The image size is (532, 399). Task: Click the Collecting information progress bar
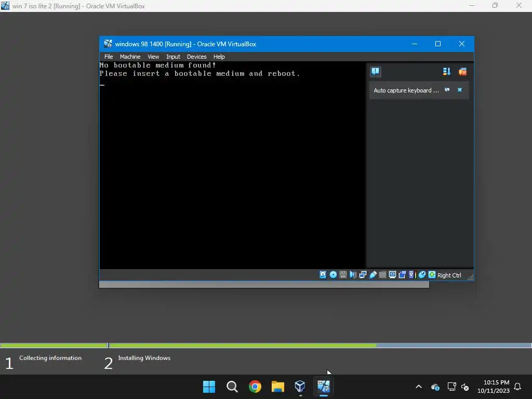pos(54,345)
